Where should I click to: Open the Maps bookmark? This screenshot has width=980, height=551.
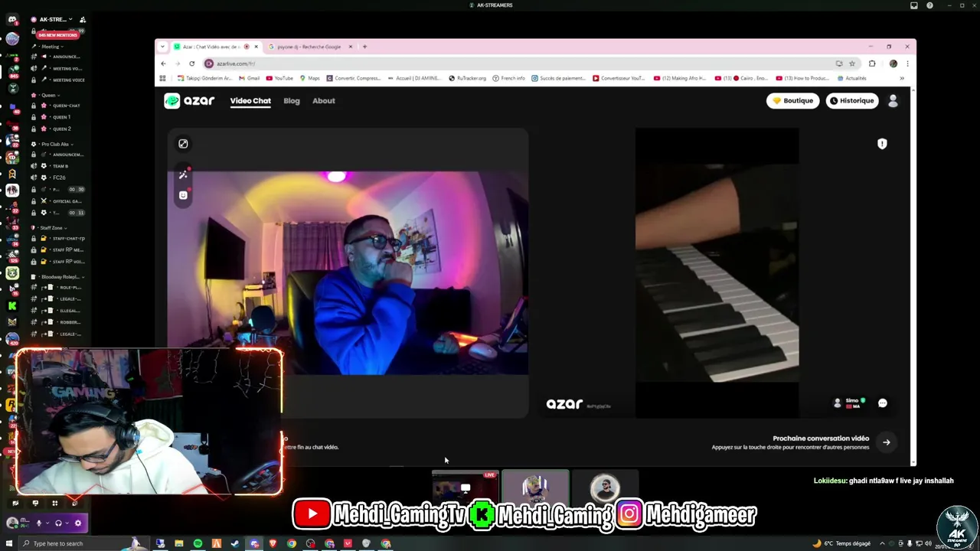(309, 78)
